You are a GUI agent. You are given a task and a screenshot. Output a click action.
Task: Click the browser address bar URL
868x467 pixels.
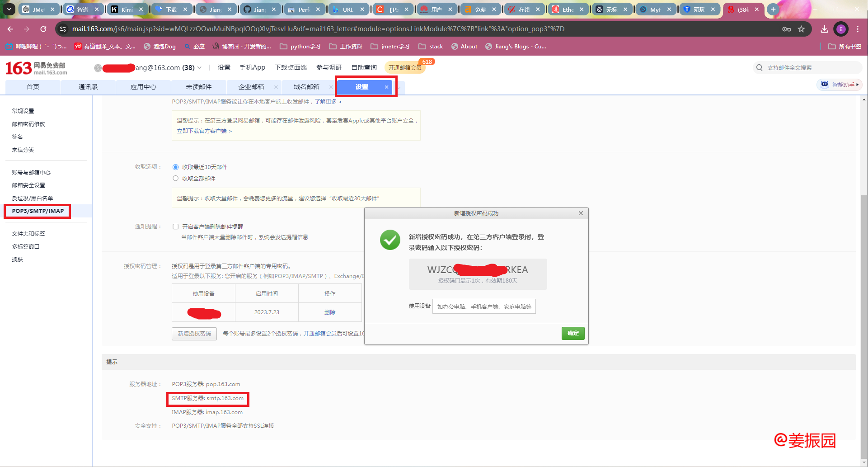[x=318, y=29]
